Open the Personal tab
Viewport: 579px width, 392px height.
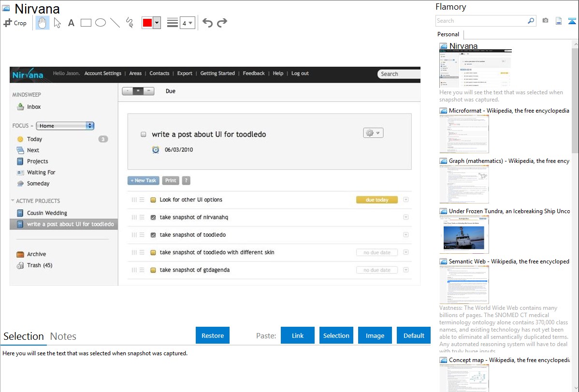point(448,34)
